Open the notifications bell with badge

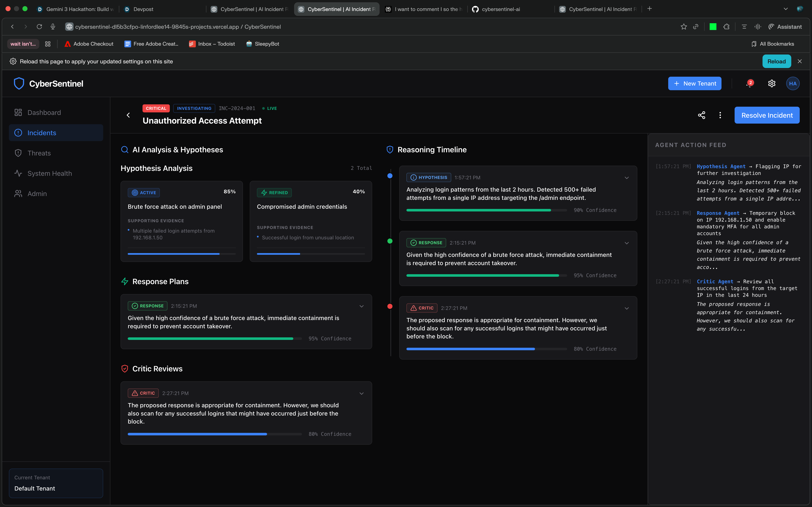pyautogui.click(x=749, y=83)
